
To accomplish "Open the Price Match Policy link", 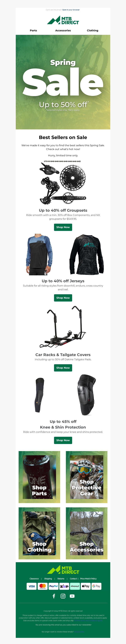I will [88, 579].
